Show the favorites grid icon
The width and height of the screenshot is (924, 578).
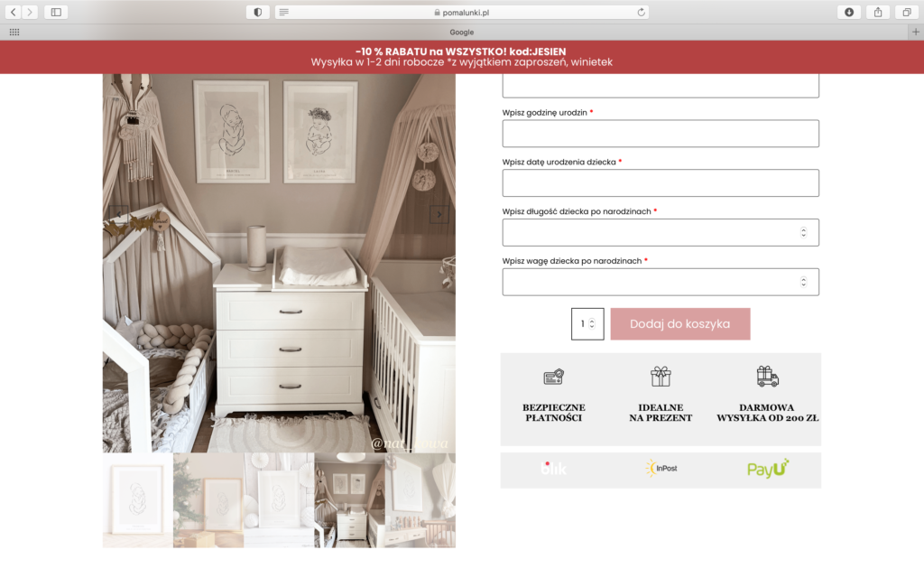14,32
